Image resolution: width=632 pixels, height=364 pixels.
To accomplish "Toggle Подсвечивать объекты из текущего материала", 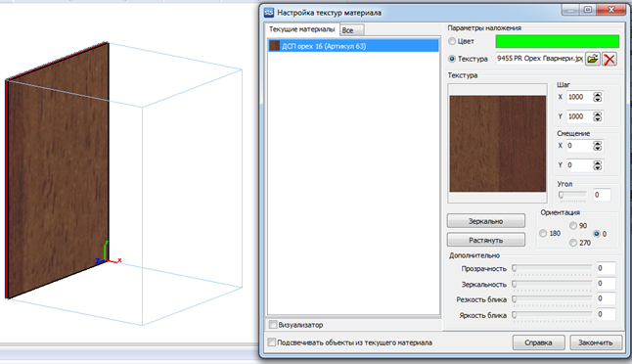I will pyautogui.click(x=272, y=342).
